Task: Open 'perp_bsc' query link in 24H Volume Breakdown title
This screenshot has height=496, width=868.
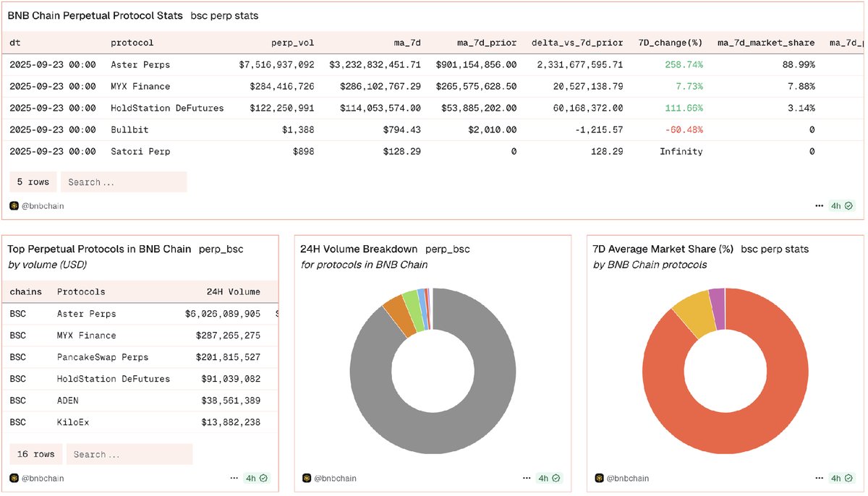Action: point(448,249)
